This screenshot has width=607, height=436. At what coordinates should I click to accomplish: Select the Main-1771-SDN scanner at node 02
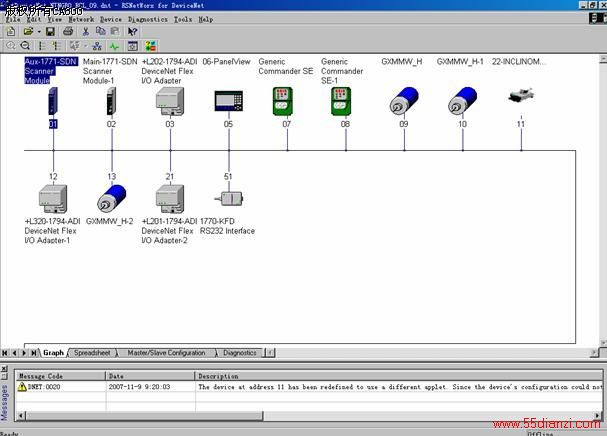click(111, 101)
